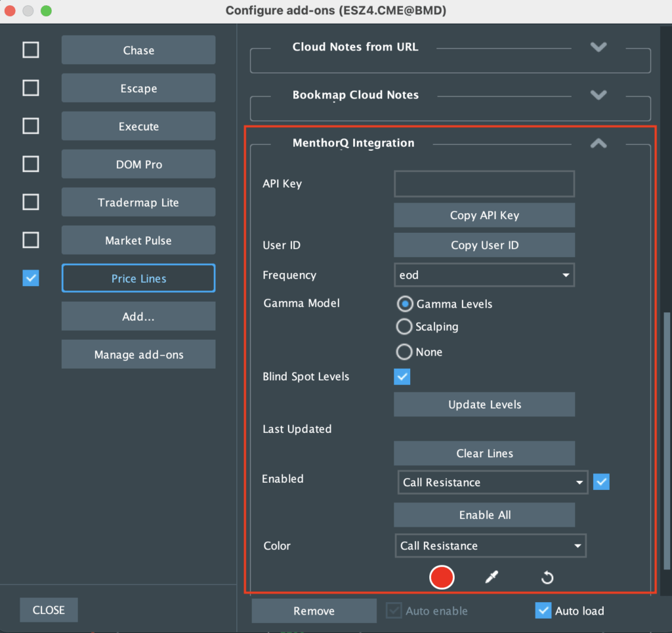Expand the Bookmap Cloud Notes section
This screenshot has width=672, height=633.
pyautogui.click(x=598, y=94)
